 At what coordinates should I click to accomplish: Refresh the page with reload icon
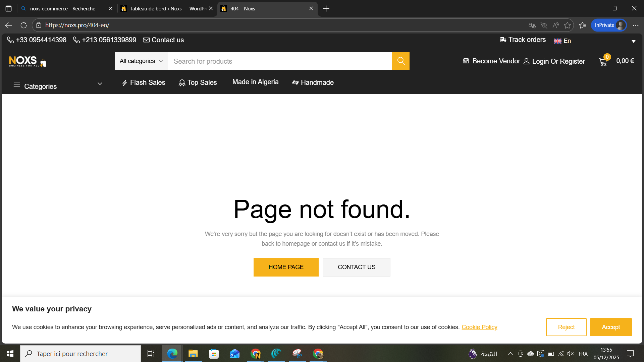[23, 25]
